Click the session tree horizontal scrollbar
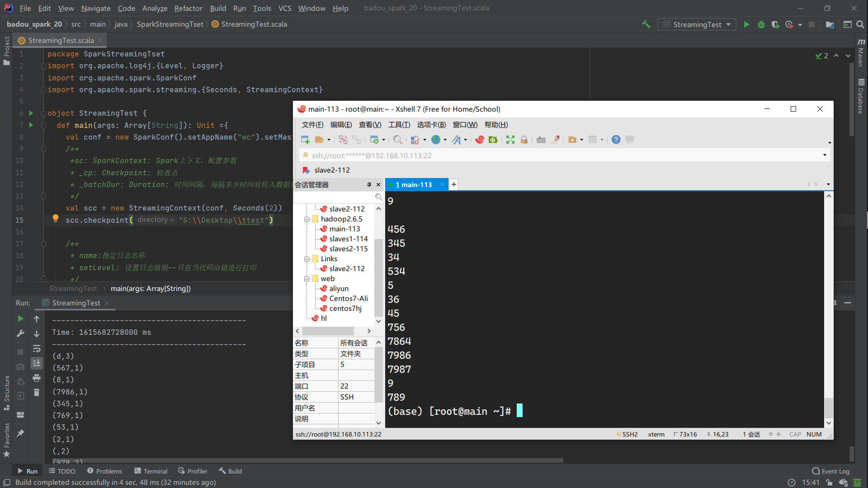 (328, 331)
